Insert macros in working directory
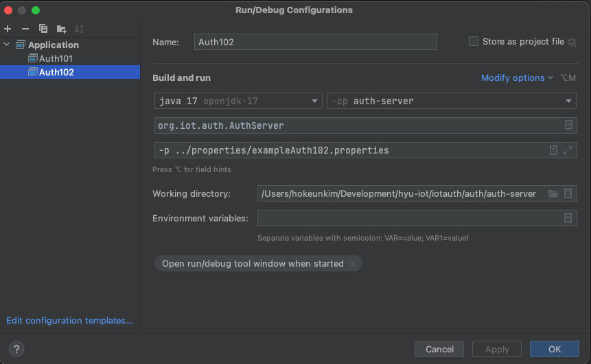Viewport: 591px width, 364px height. click(x=568, y=193)
